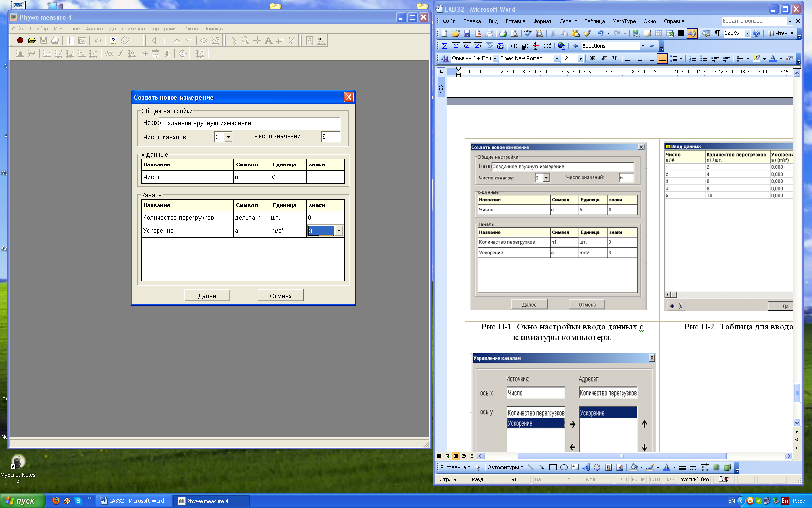This screenshot has width=812, height=508.
Task: Insert inline equation with first Sigma icon
Action: pos(445,46)
